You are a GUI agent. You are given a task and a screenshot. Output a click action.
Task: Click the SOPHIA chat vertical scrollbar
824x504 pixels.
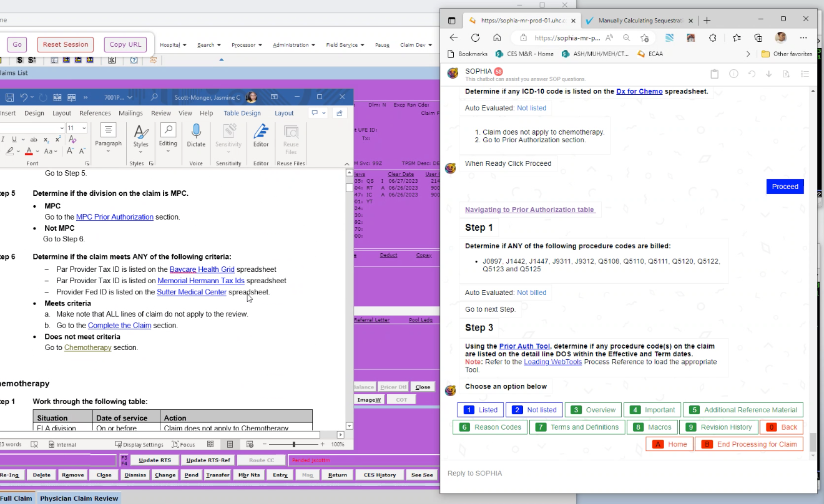pyautogui.click(x=813, y=442)
